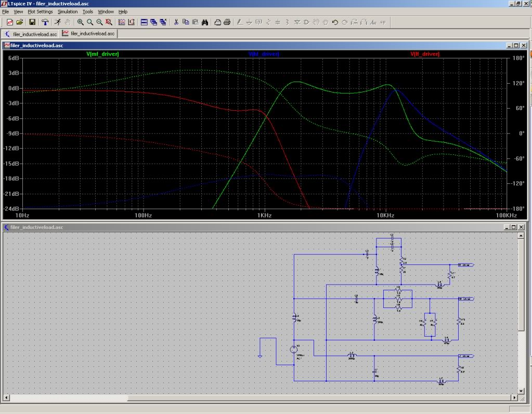The width and height of the screenshot is (532, 414).
Task: Open the Control Panel hammer icon
Action: tap(45, 22)
